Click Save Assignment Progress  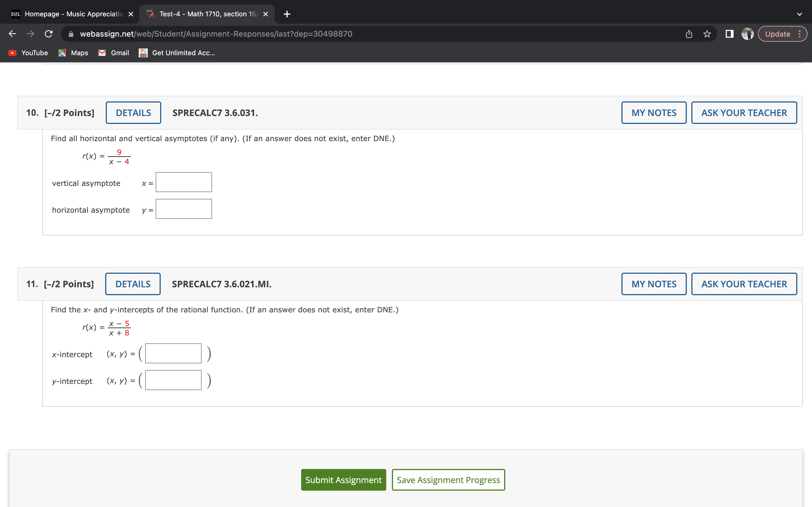coord(448,479)
